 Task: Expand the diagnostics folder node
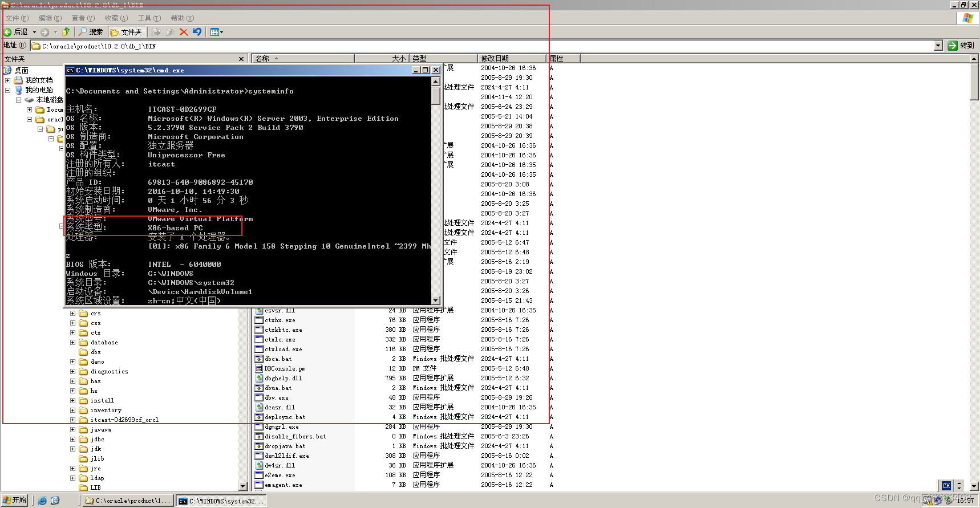click(x=72, y=372)
